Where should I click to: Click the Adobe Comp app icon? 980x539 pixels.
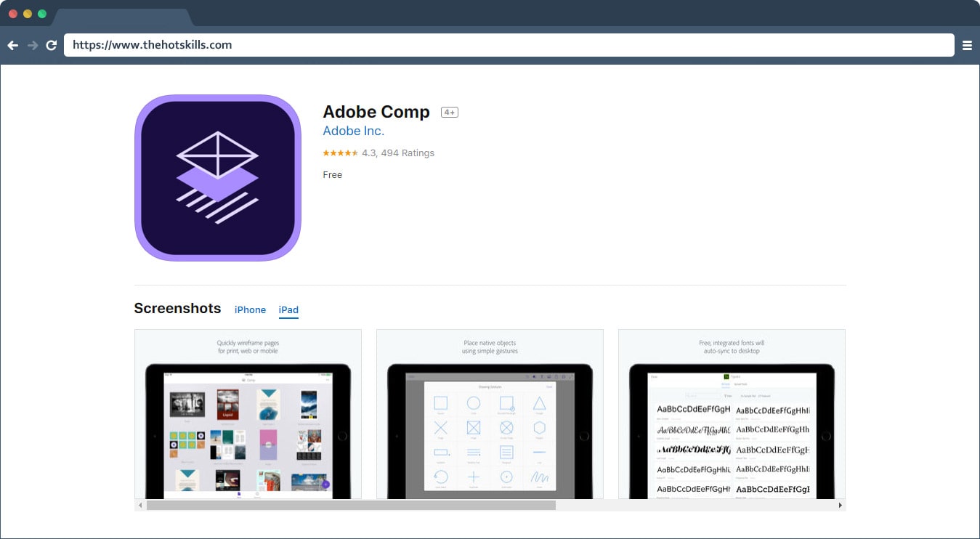pos(218,178)
